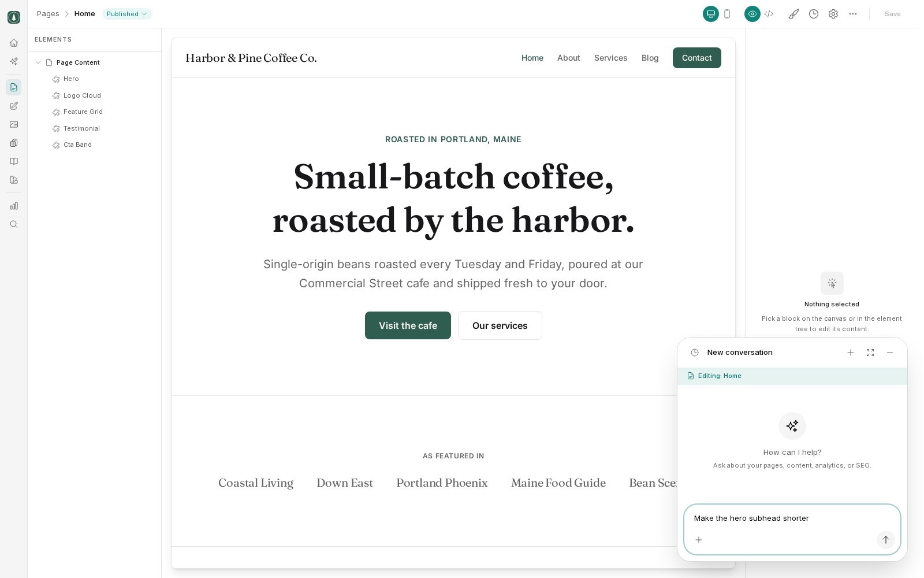
Task: Open the more options ellipsis menu
Action: (x=853, y=14)
